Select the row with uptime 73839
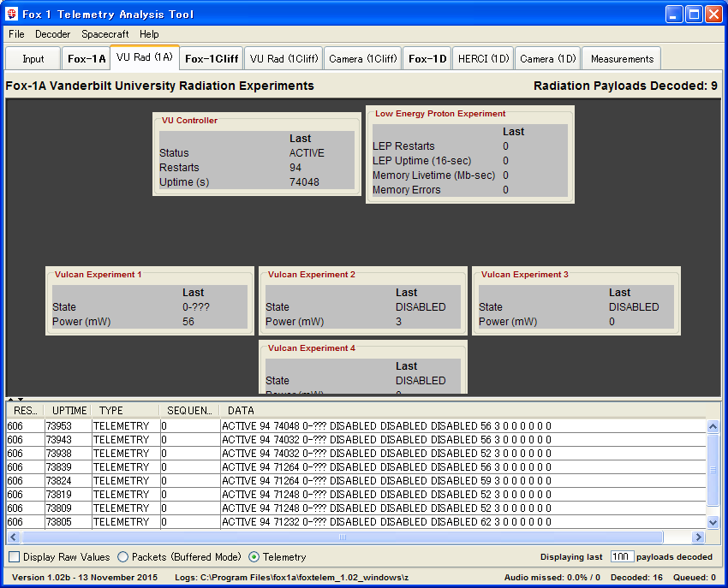The height and width of the screenshot is (588, 728). (356, 466)
